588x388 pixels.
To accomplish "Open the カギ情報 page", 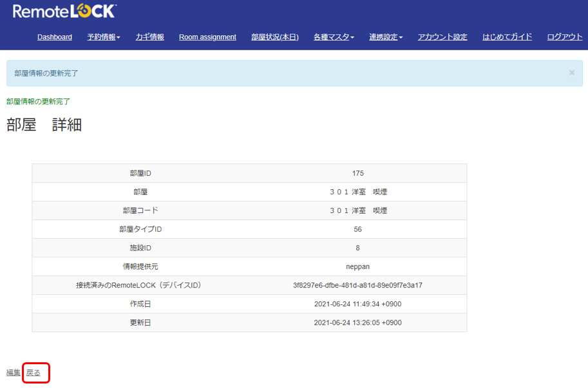I will click(149, 37).
